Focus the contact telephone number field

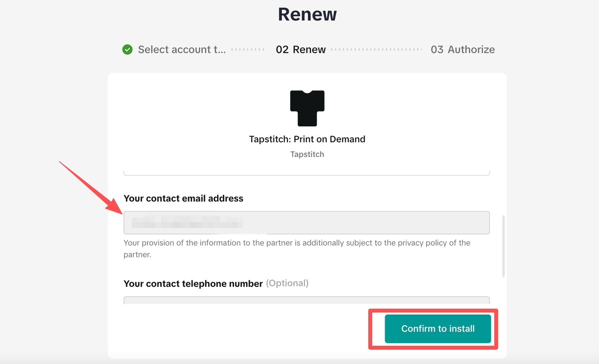pos(307,300)
